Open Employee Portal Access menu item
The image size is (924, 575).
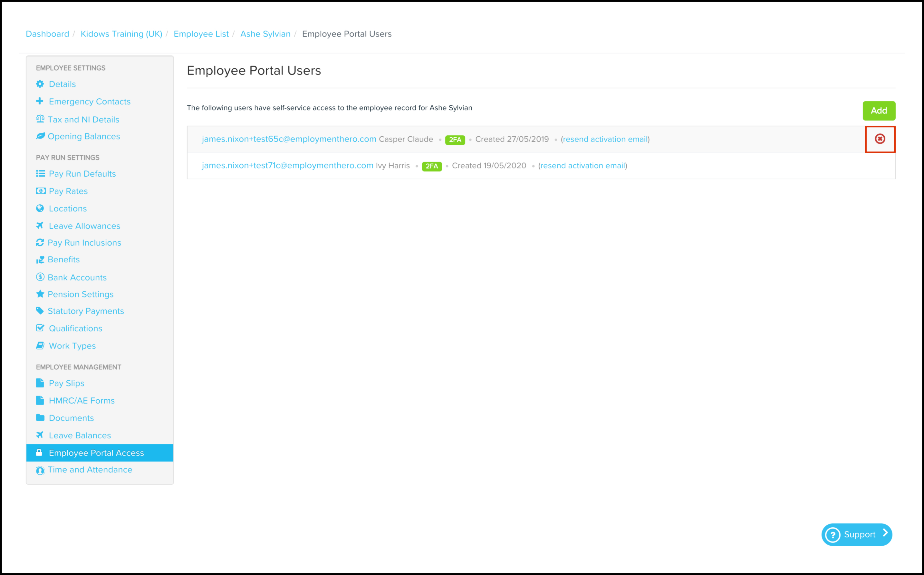point(96,453)
